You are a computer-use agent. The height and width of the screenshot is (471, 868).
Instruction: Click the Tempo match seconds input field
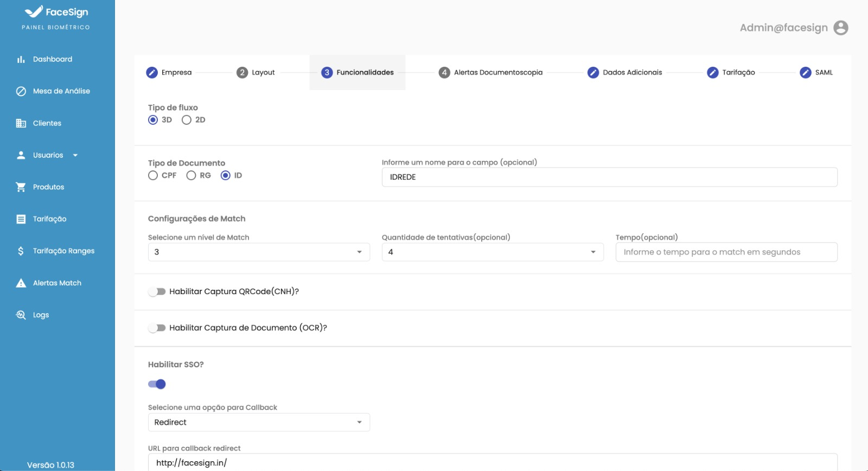pyautogui.click(x=726, y=252)
